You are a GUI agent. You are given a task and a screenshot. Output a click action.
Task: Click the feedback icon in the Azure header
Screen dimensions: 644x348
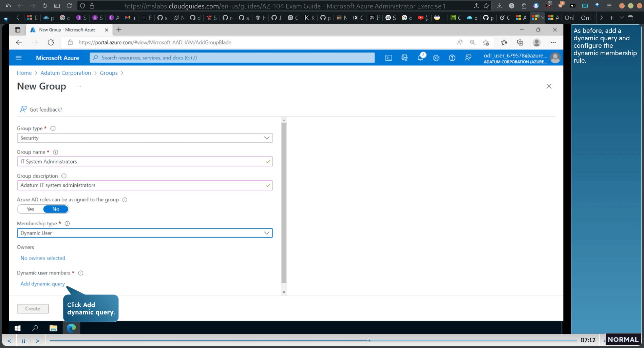pyautogui.click(x=468, y=58)
